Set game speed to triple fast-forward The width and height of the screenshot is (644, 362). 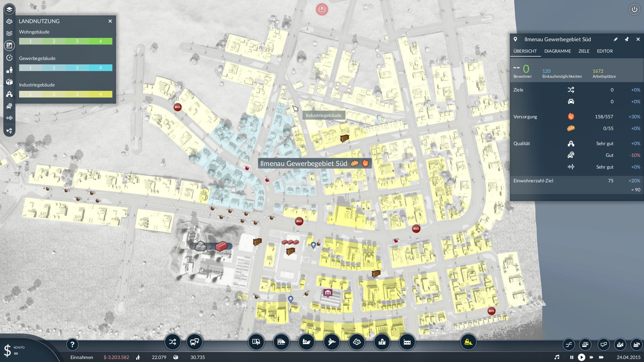[601, 357]
